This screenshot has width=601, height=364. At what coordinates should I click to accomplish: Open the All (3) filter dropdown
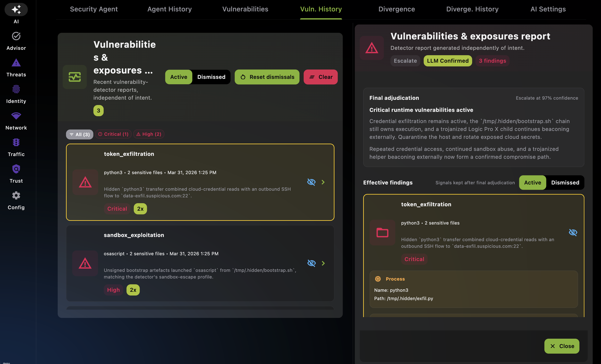[79, 134]
